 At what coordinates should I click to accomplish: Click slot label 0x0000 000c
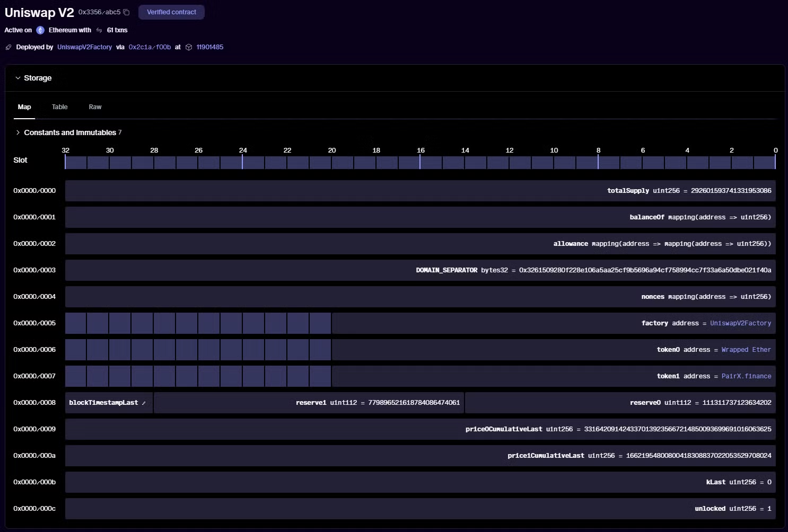(34, 509)
